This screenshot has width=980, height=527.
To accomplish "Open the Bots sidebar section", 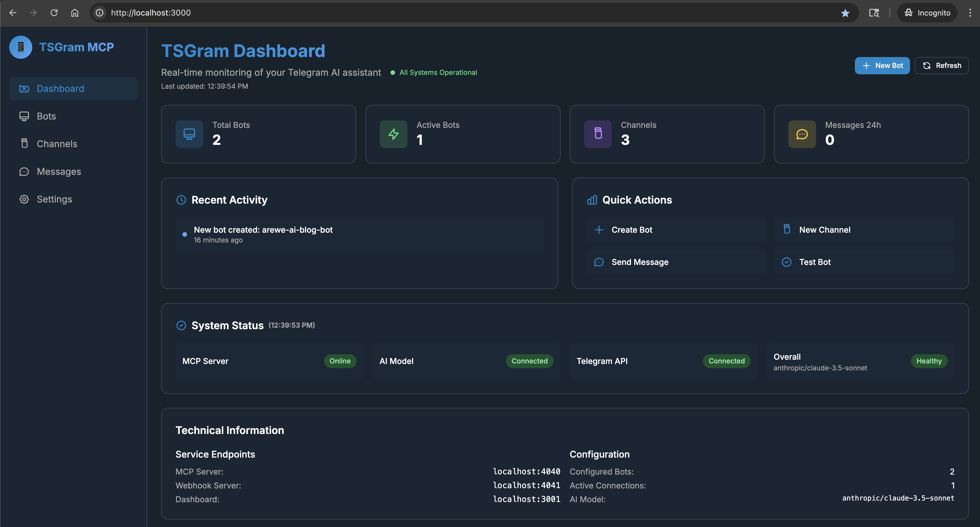I will (x=46, y=117).
